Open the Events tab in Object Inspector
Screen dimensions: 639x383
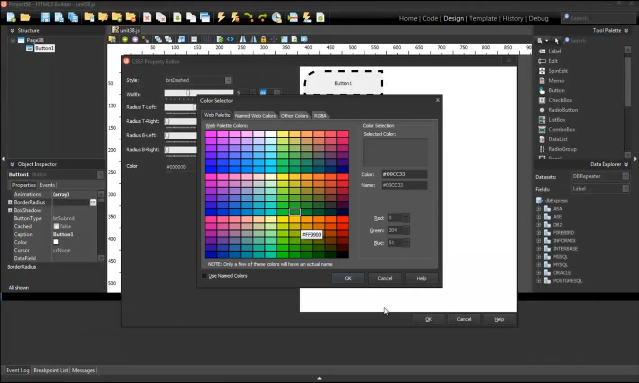[47, 185]
